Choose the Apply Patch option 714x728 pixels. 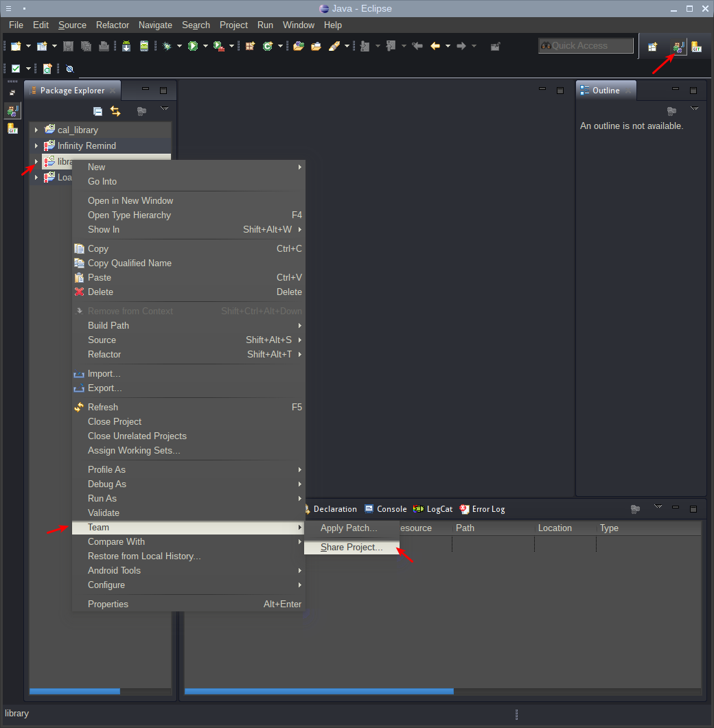(x=349, y=528)
